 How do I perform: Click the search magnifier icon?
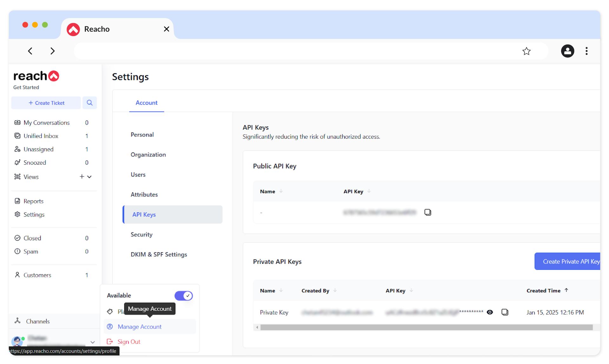click(89, 103)
